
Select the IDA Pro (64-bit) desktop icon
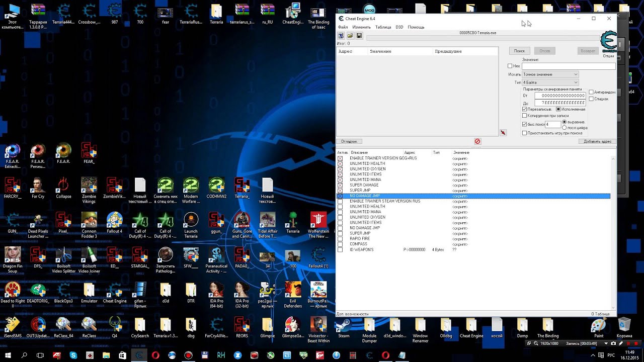(x=216, y=295)
